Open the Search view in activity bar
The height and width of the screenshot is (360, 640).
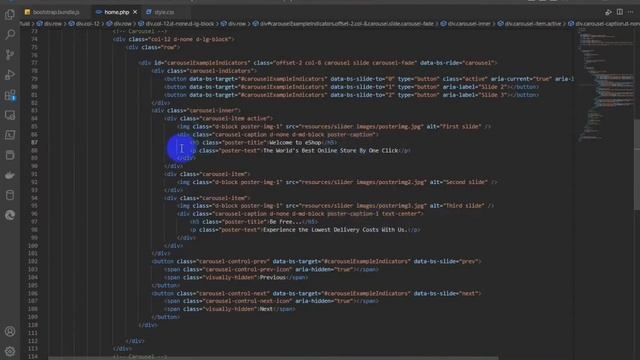(10, 35)
